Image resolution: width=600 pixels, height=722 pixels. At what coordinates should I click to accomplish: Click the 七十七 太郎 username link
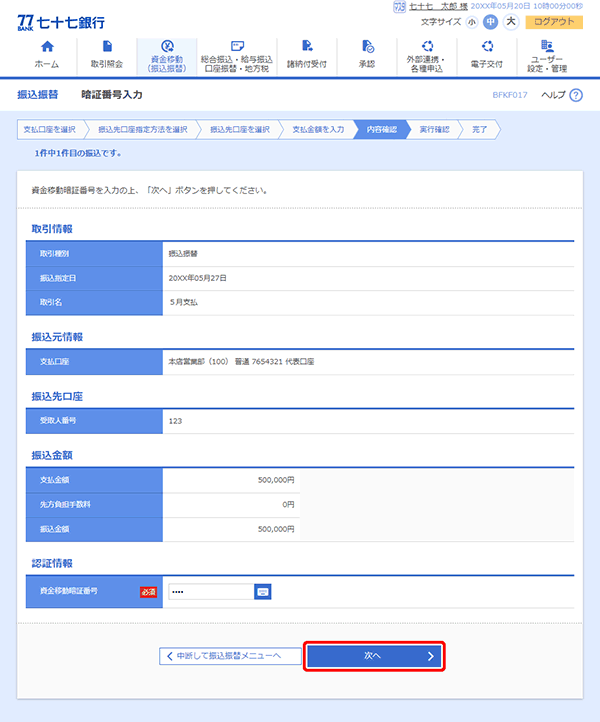438,6
